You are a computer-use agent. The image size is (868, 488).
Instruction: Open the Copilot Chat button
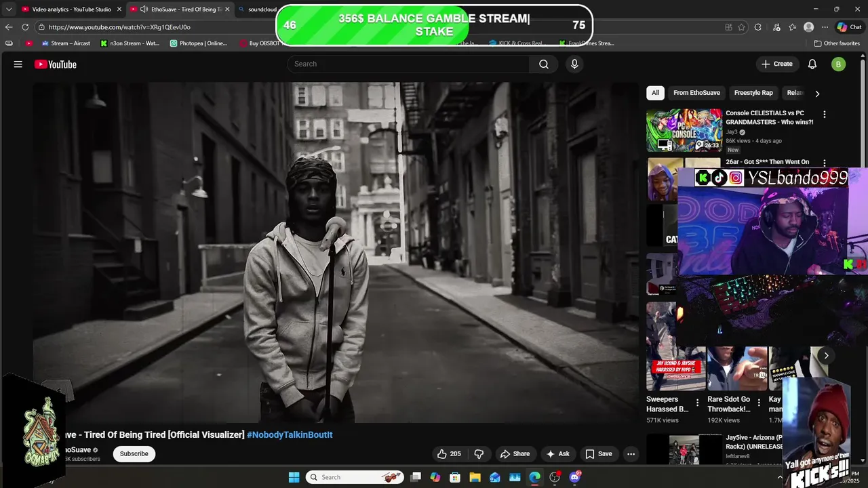coord(849,27)
